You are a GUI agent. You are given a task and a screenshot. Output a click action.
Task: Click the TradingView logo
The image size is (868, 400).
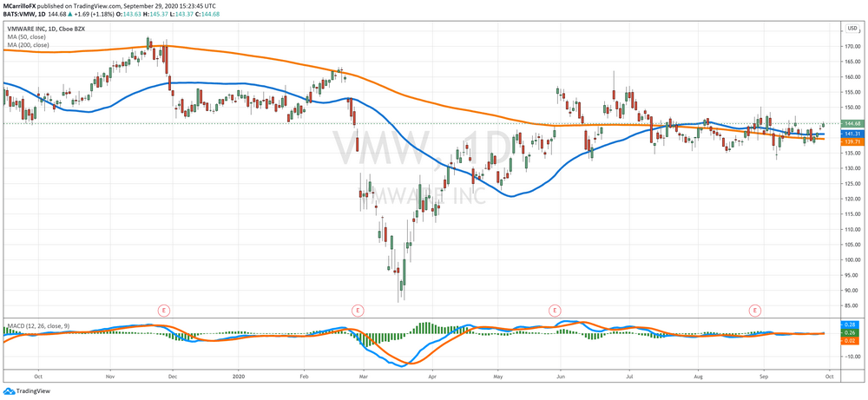pyautogui.click(x=26, y=390)
